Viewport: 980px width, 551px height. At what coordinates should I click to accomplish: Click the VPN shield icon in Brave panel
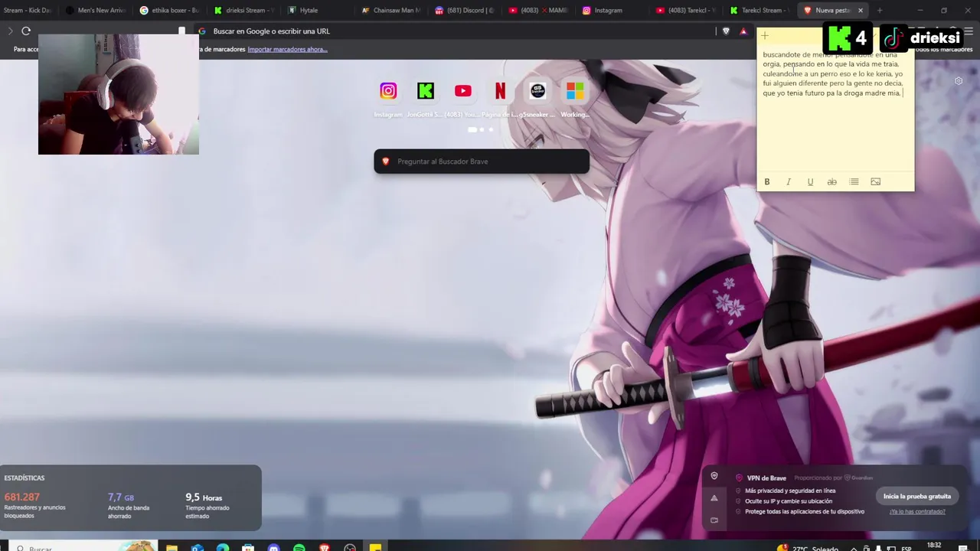click(714, 476)
